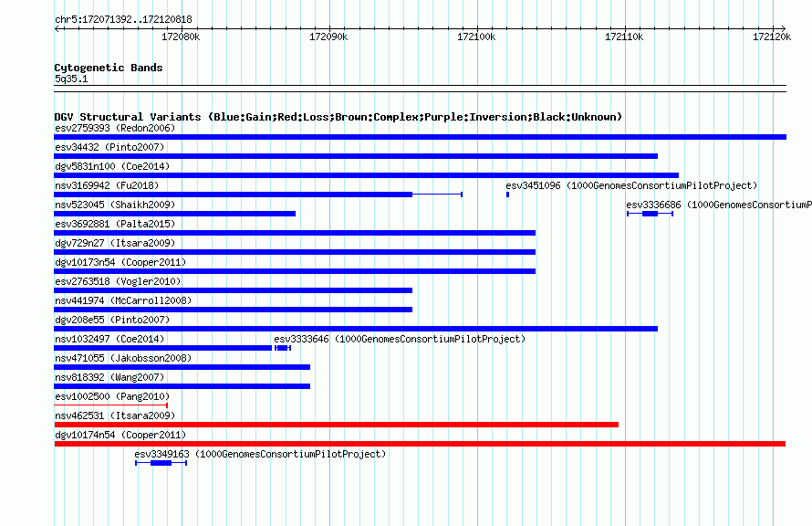This screenshot has height=526, width=812.
Task: Open nsv523045 (Shaikh2009) variant label
Action: 115,205
